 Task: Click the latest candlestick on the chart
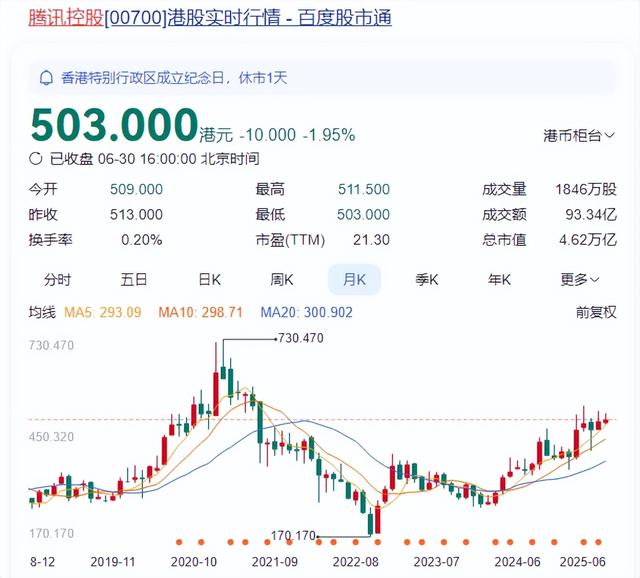pyautogui.click(x=606, y=419)
